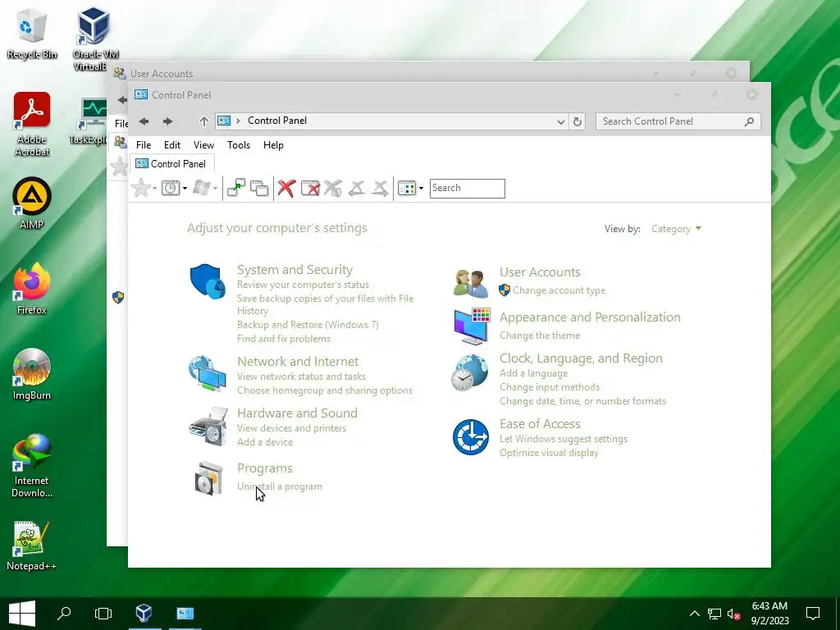
Task: Click the view layout grid toolbar icon
Action: click(407, 188)
